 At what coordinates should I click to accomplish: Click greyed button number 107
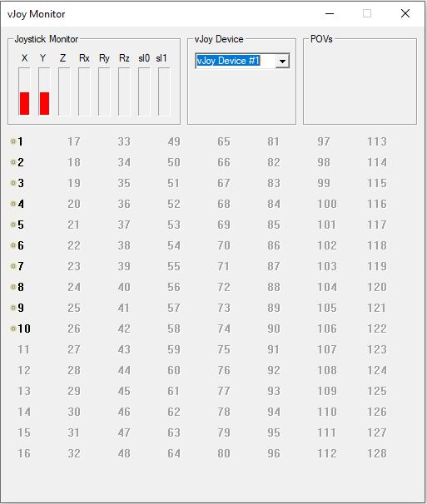point(327,349)
